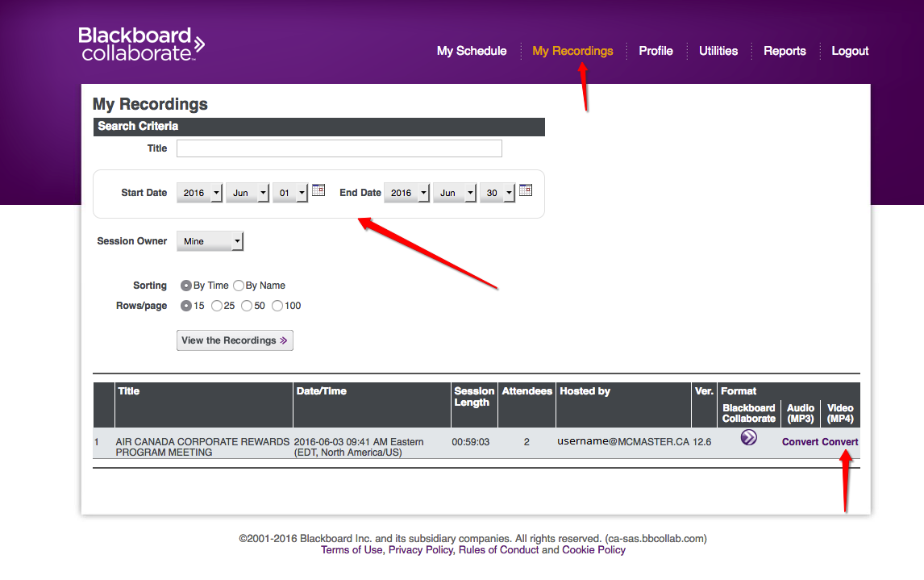
Task: Open the Session Owner dropdown
Action: 210,241
